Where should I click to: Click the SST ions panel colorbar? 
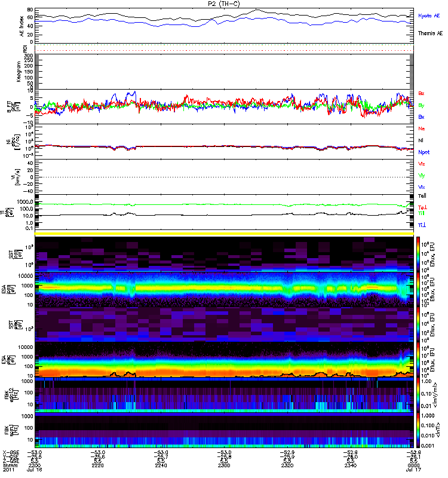point(418,255)
